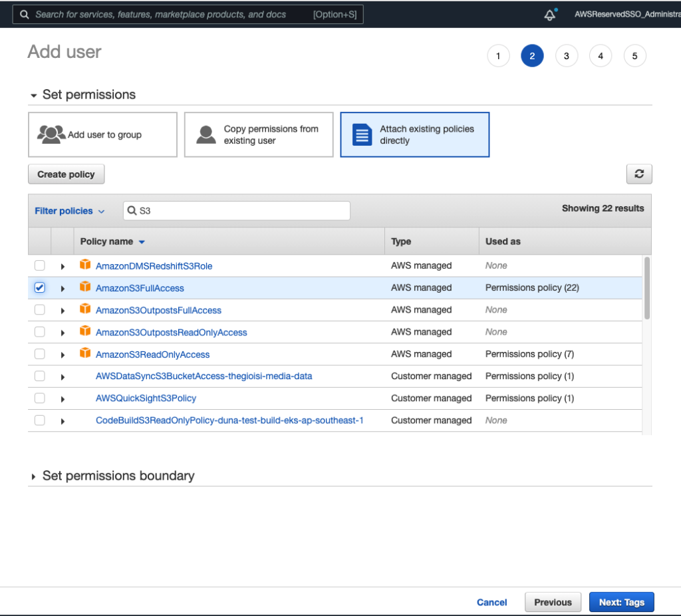
Task: Select Copy permissions from existing user
Action: coord(259,134)
